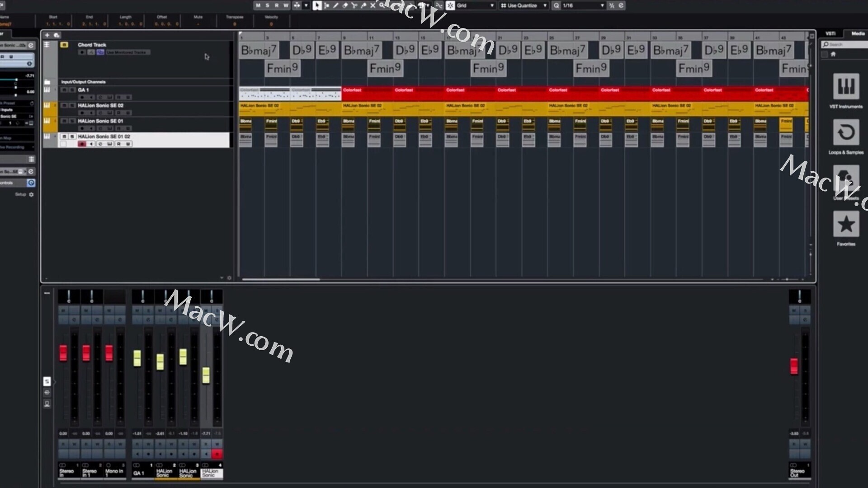
Task: Click Chord Track record enable button
Action: coord(82,52)
